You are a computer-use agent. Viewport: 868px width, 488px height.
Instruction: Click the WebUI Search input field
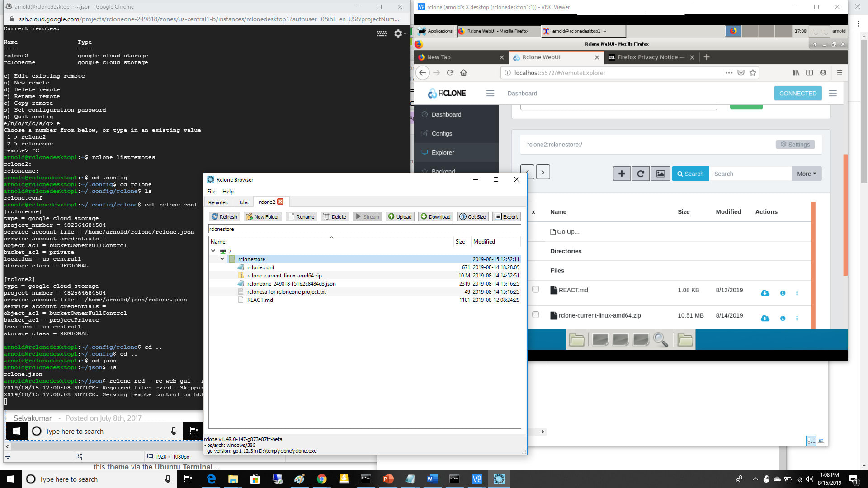(x=750, y=174)
